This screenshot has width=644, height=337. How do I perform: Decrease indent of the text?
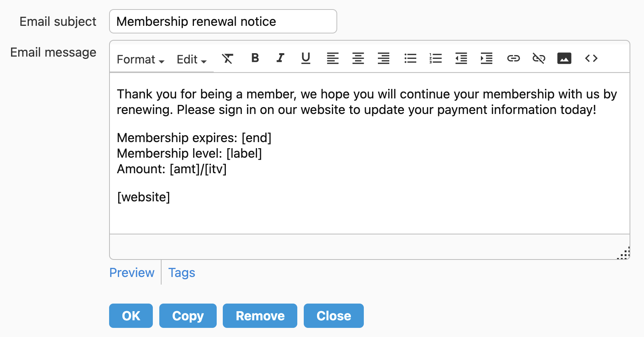(461, 59)
